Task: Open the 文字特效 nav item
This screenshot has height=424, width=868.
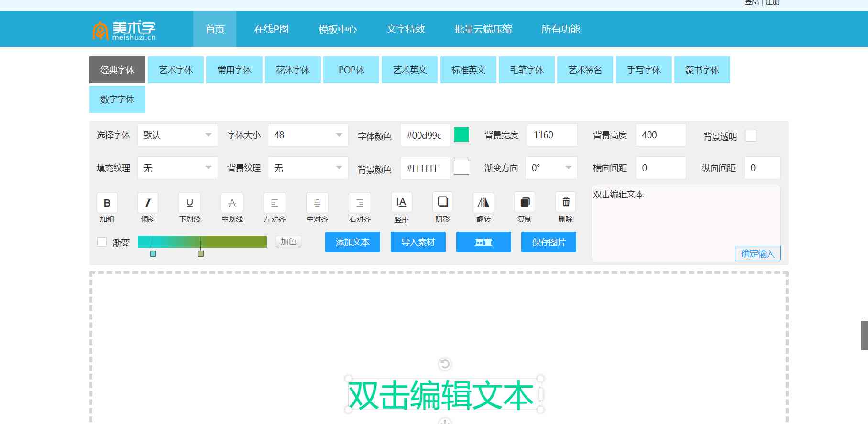Action: tap(406, 29)
